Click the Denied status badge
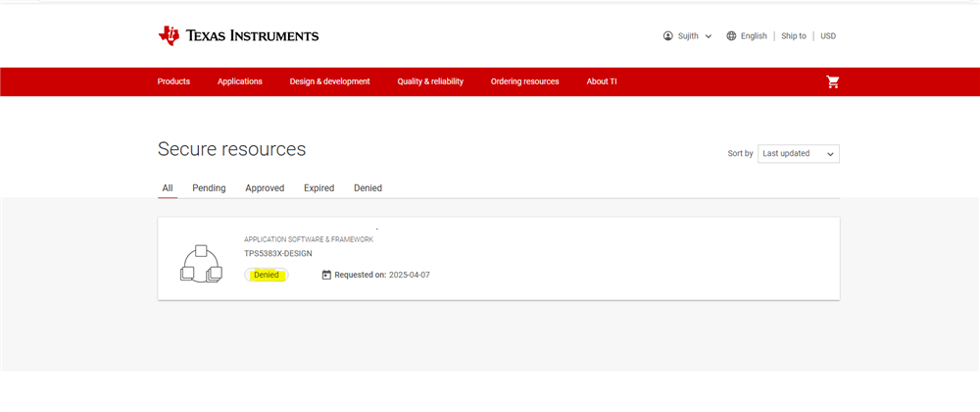 point(267,275)
